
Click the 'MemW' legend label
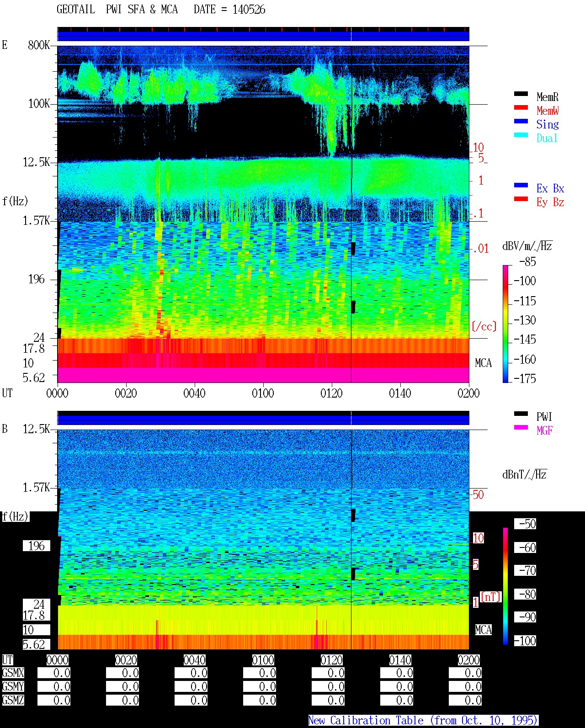(x=548, y=111)
